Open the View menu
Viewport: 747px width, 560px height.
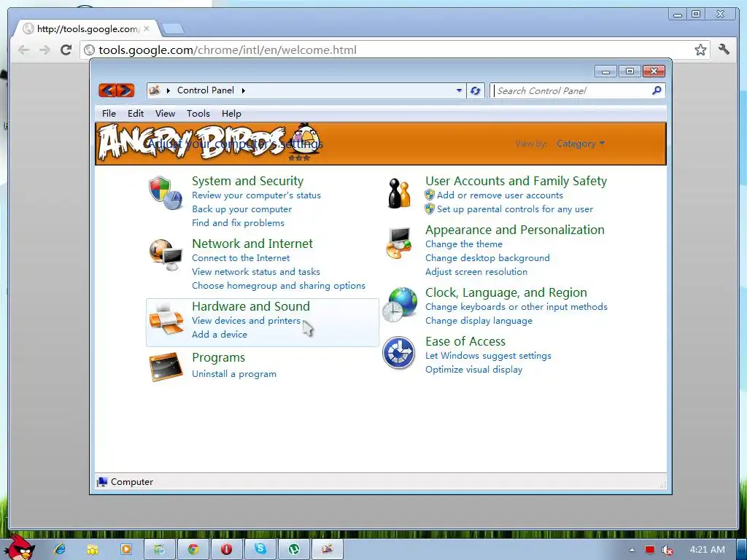coord(166,113)
